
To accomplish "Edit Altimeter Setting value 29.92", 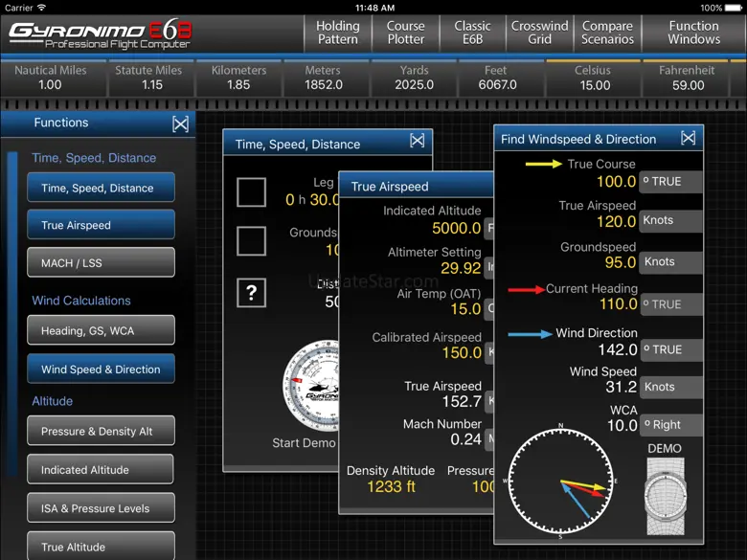I will pos(461,268).
